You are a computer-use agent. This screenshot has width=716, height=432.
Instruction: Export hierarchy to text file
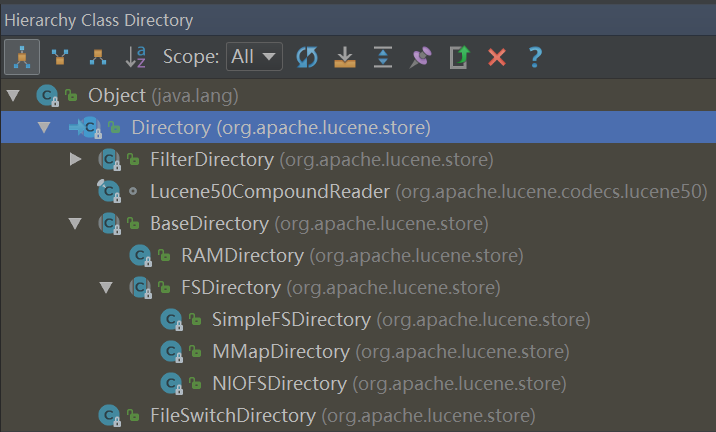[458, 57]
